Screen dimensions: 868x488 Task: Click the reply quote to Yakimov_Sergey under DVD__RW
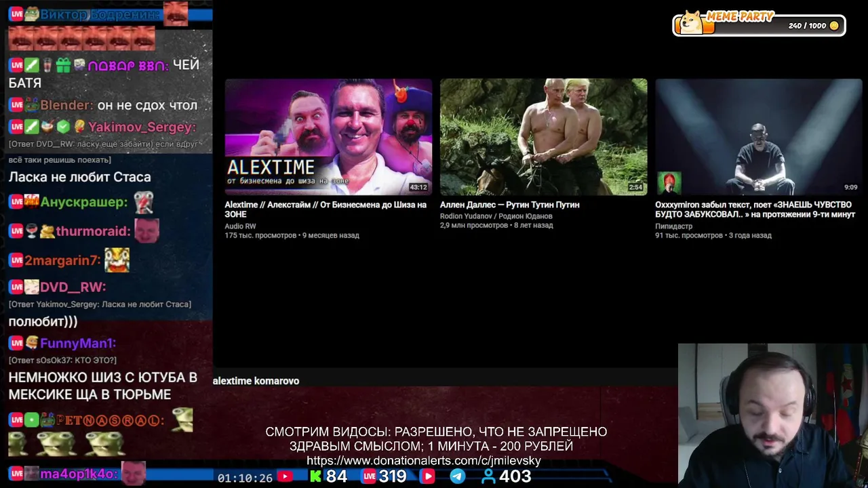[x=100, y=304]
